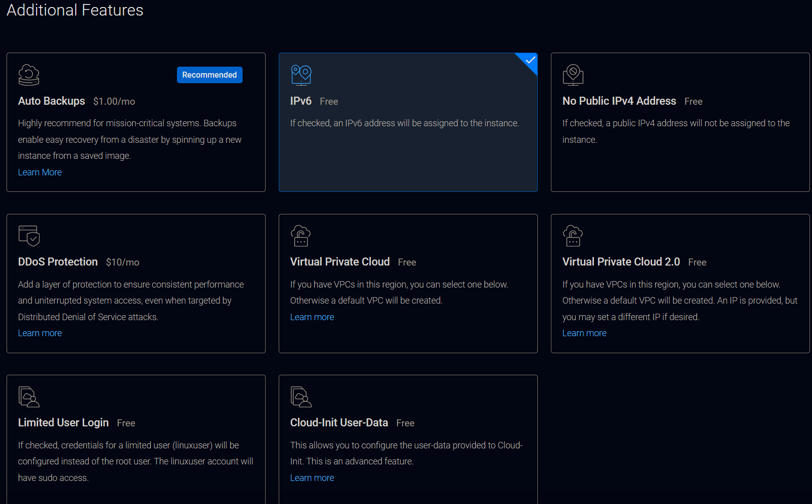Viewport: 812px width, 504px height.
Task: Uncheck the blue IPv6 checkmark corner
Action: 530,60
